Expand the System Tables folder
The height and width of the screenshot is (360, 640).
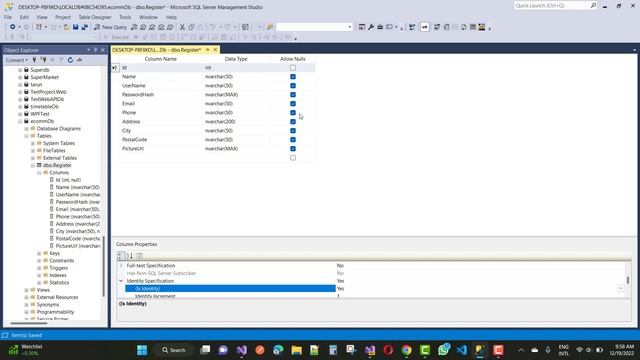(33, 143)
